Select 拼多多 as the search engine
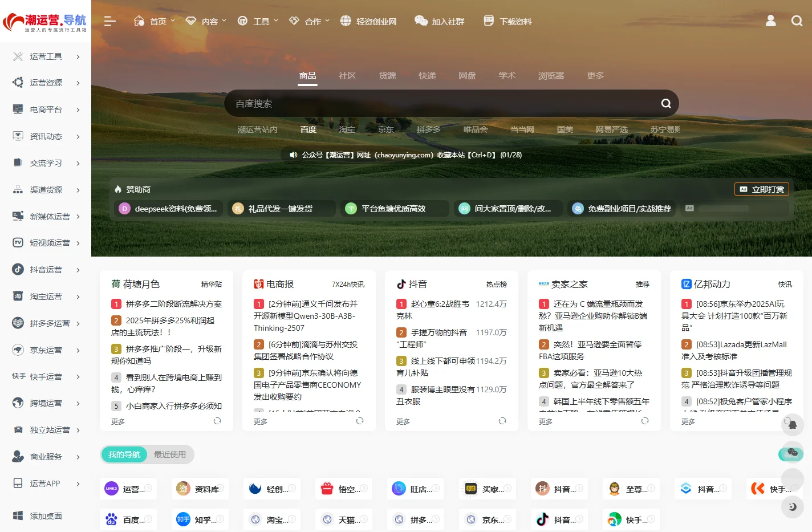The width and height of the screenshot is (812, 532). (x=429, y=129)
